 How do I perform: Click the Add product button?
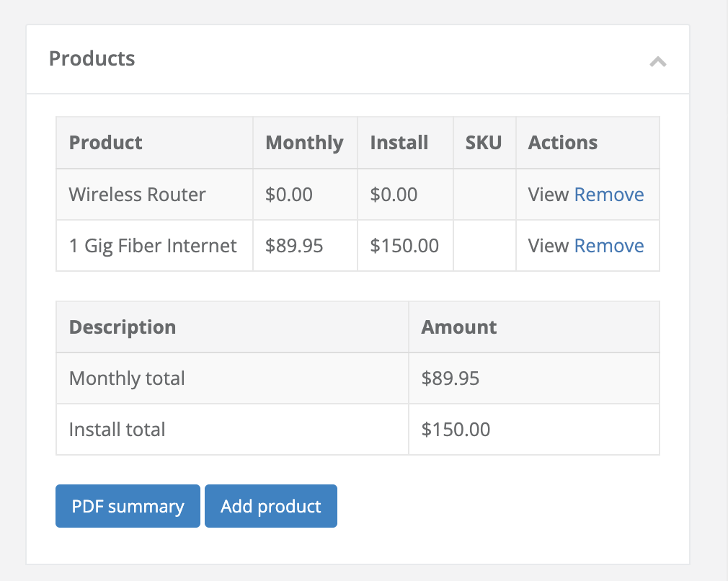pos(271,506)
